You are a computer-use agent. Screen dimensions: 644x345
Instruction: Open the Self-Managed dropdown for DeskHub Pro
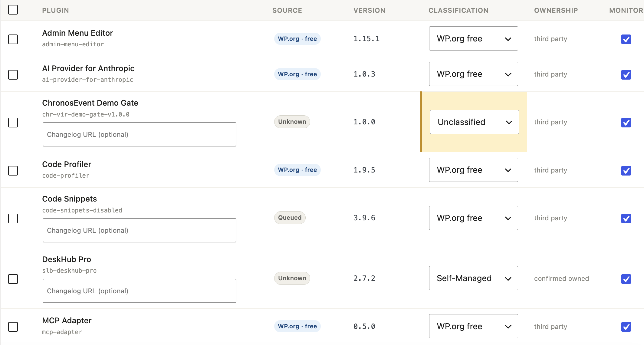pos(473,278)
